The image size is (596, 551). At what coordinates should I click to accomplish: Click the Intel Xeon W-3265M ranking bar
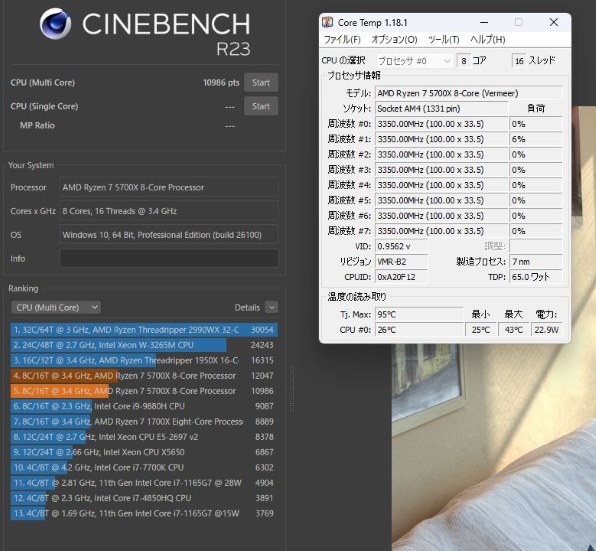[119, 345]
